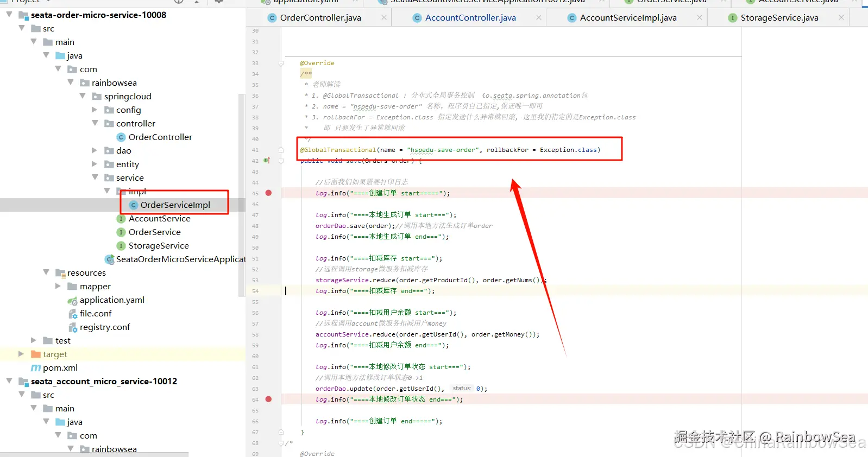Open StorageService interface in project tree
Viewport: 868px width, 457px height.
tap(159, 245)
